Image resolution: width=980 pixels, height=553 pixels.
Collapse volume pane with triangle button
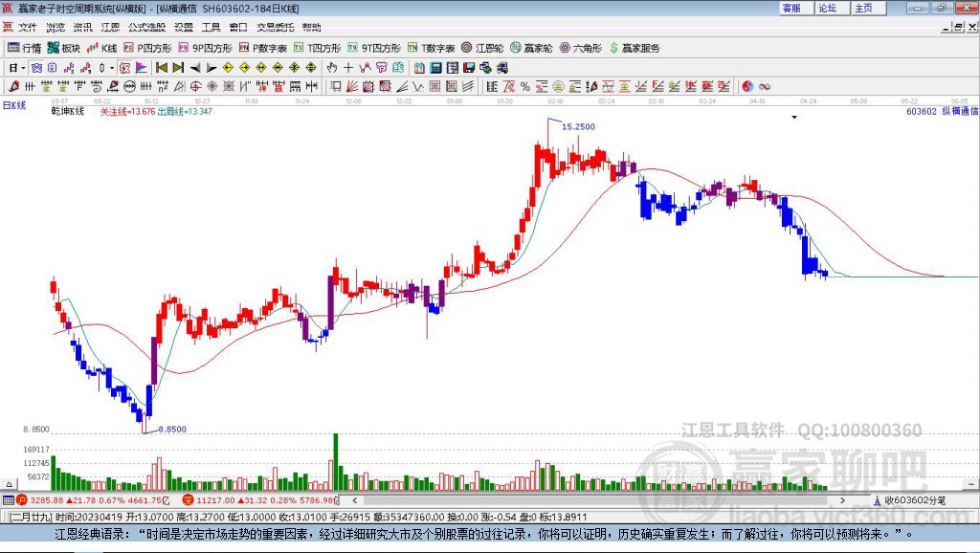(9, 484)
